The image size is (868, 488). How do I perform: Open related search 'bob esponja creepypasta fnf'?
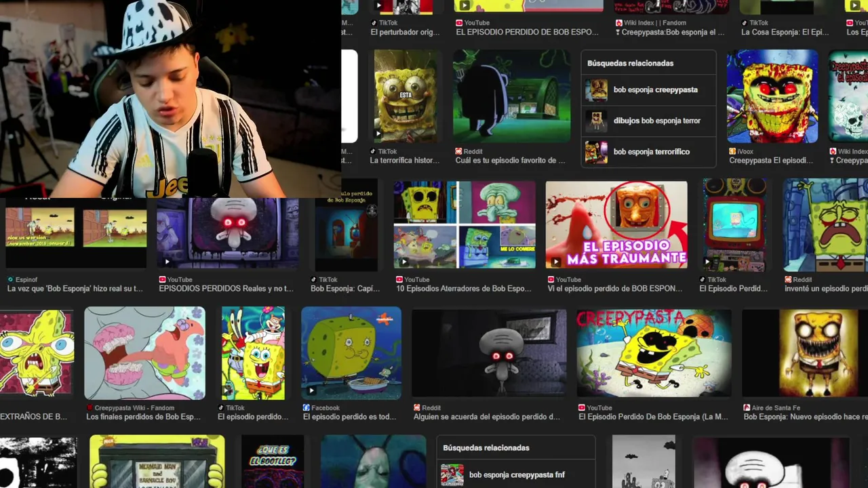click(x=516, y=474)
